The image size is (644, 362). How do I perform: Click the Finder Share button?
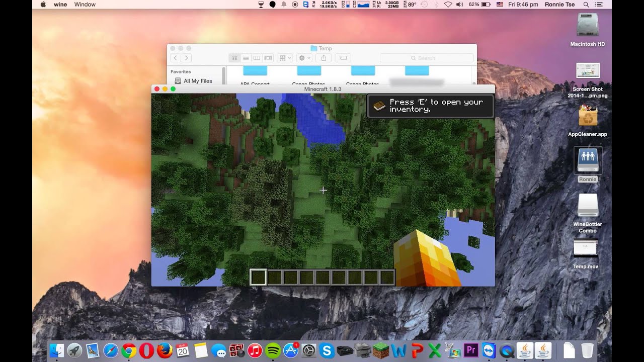[x=324, y=58]
